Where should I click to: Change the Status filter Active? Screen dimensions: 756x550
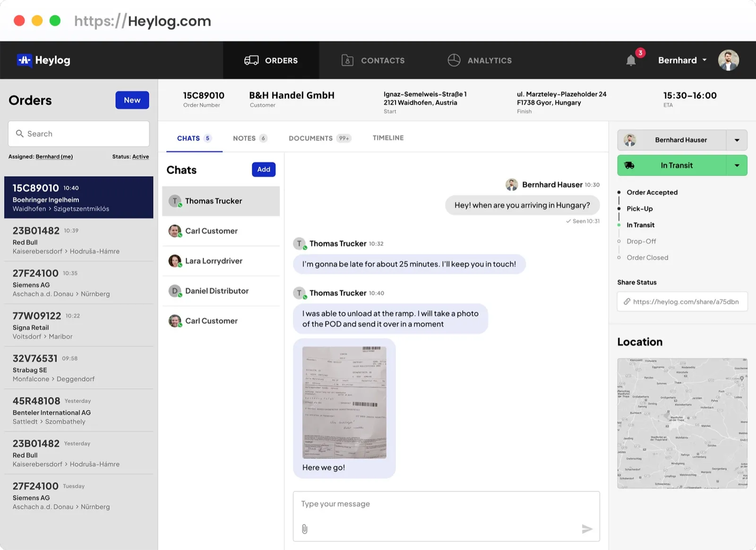tap(140, 157)
